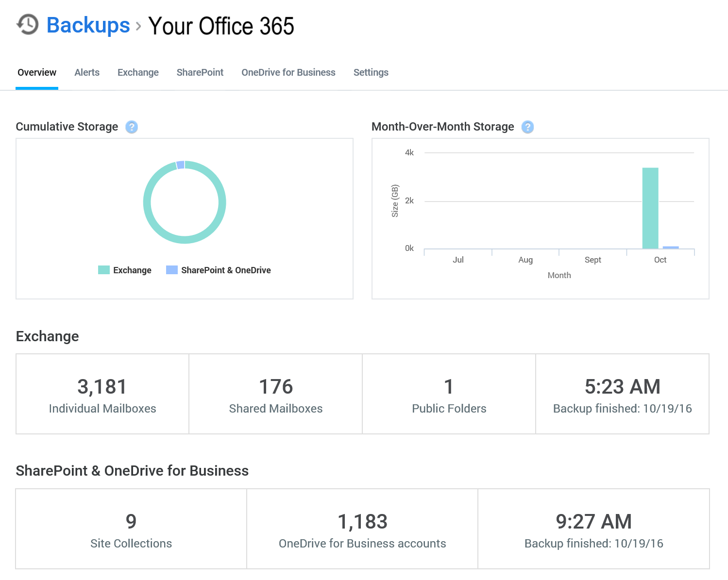The image size is (728, 580).
Task: Click the 176 Shared Mailboxes card
Action: point(276,394)
